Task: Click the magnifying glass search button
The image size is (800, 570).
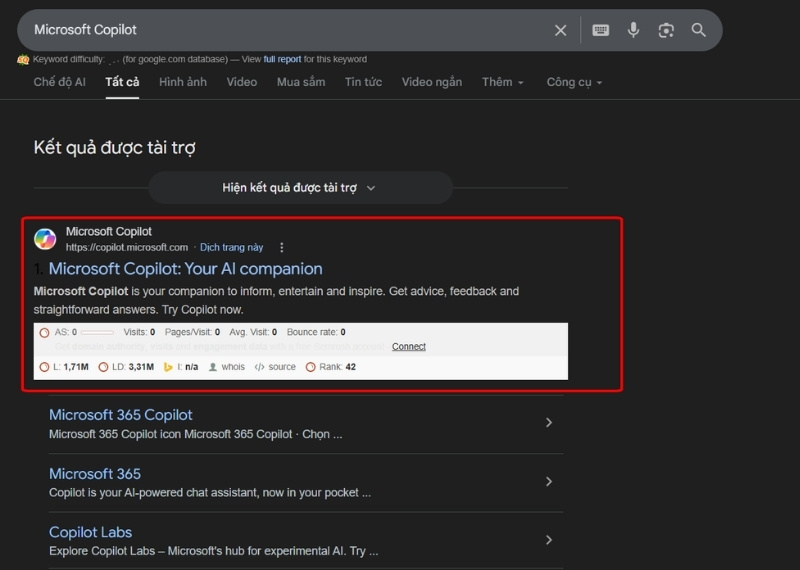Action: pyautogui.click(x=699, y=30)
